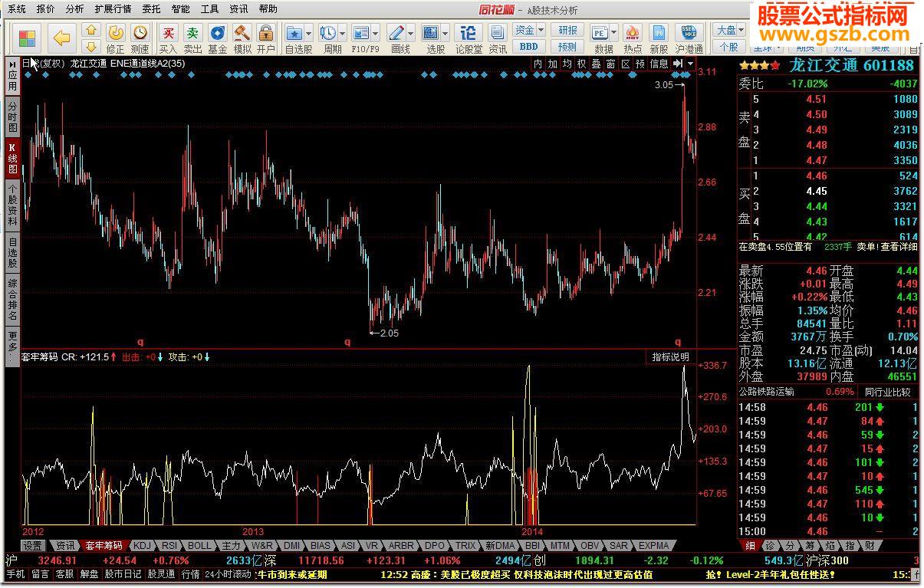Click the 开户 open account lock icon

(x=265, y=38)
